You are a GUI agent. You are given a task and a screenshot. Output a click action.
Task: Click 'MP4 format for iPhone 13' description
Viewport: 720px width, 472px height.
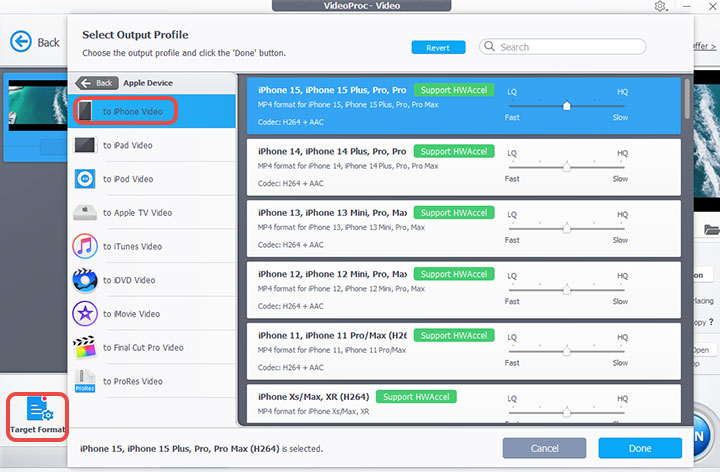click(341, 227)
